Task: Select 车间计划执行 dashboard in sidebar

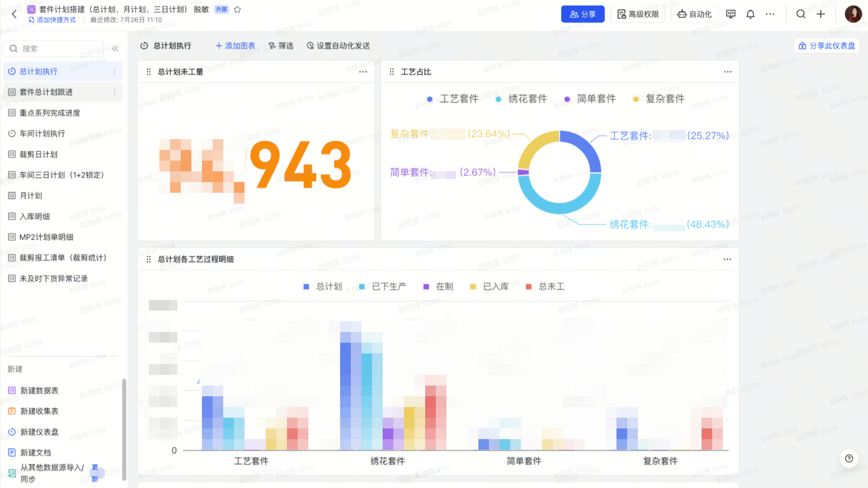Action: (x=42, y=134)
